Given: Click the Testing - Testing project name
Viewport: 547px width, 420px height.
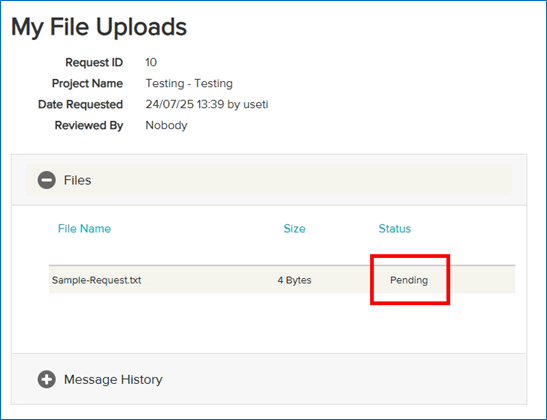Looking at the screenshot, I should pyautogui.click(x=189, y=83).
